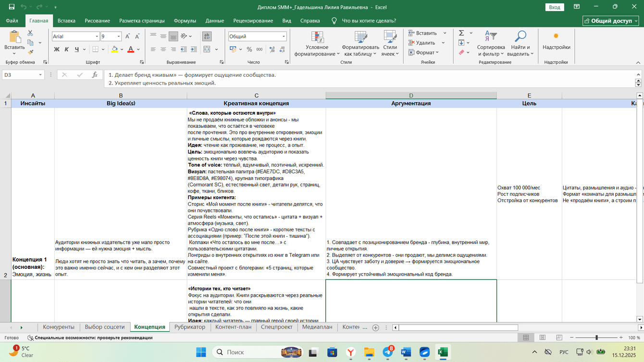Image resolution: width=644 pixels, height=362 pixels.
Task: Toggle italic formatting (К)
Action: [x=66, y=49]
